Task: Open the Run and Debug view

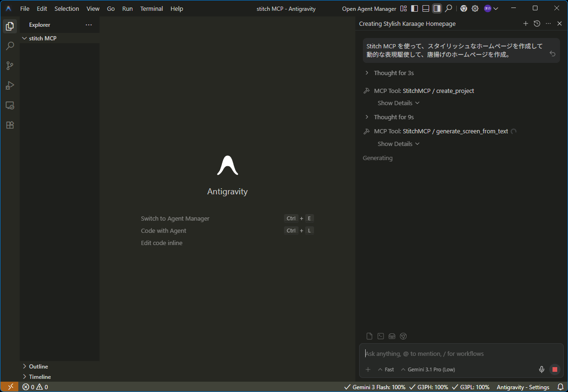Action: (10, 85)
